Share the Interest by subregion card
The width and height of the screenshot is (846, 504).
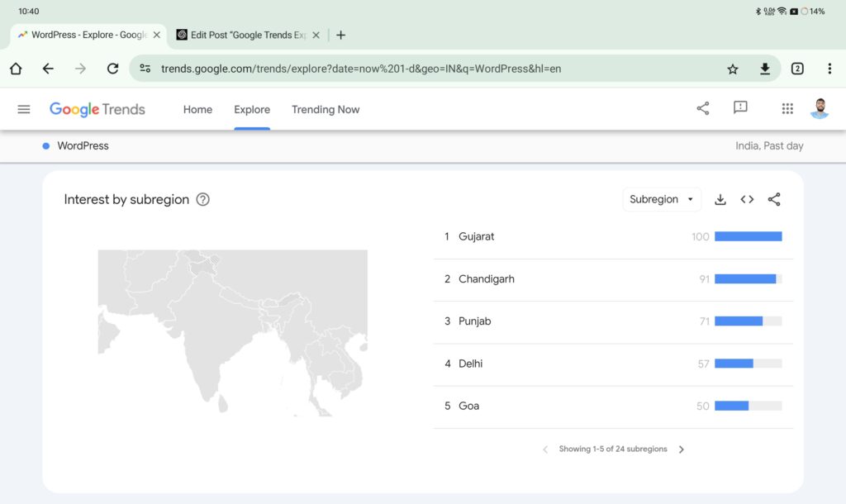(x=774, y=199)
